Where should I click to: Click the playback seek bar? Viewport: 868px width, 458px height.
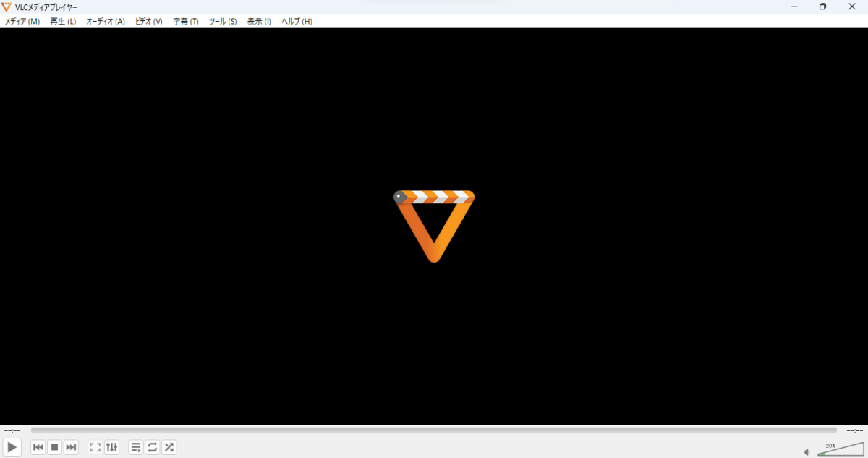pyautogui.click(x=434, y=430)
